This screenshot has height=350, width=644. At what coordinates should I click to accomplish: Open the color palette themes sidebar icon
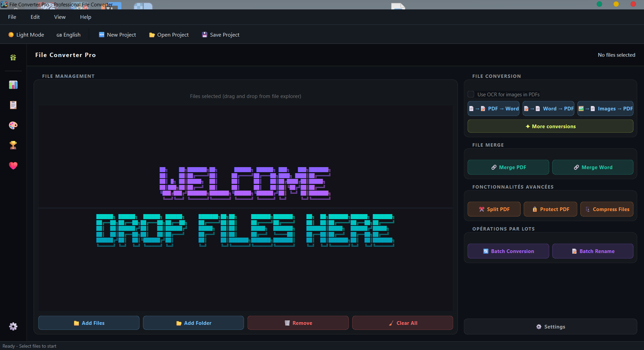pos(13,125)
